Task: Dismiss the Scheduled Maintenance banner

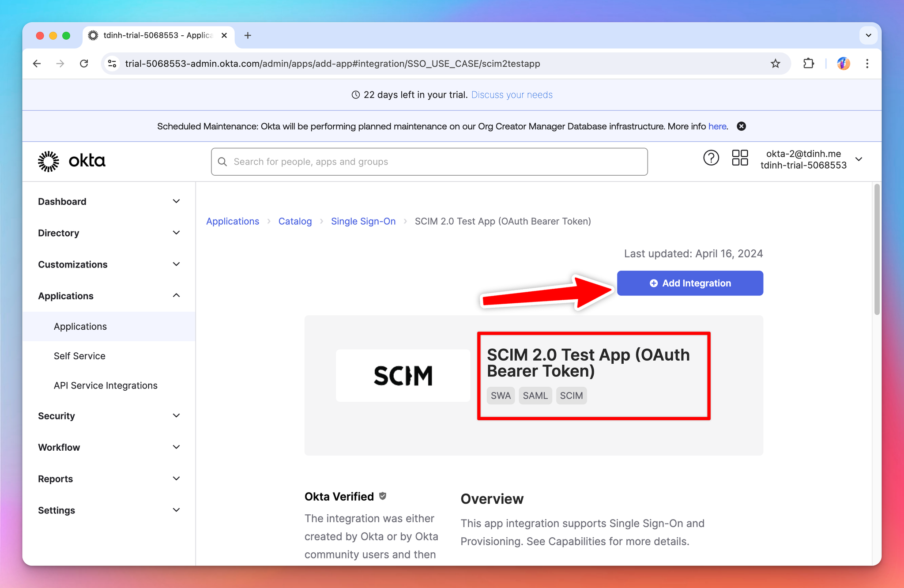Action: coord(742,126)
